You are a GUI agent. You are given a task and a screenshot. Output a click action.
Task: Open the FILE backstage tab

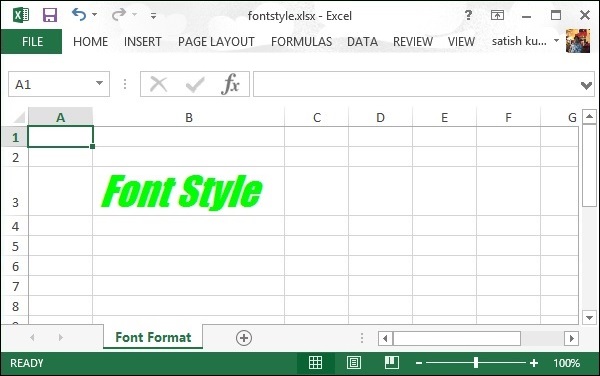point(32,41)
